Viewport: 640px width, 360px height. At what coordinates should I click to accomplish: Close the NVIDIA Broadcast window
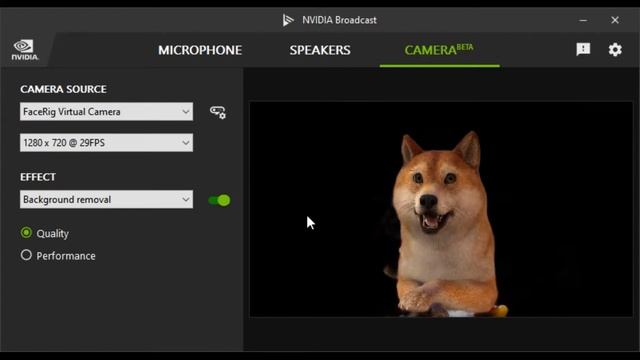tap(615, 20)
